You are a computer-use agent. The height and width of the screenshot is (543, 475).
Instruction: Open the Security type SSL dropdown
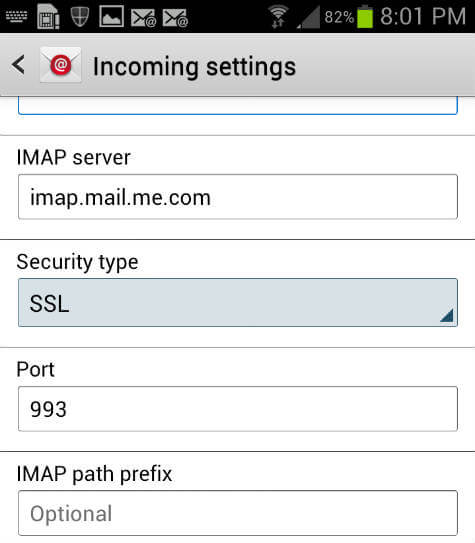[238, 302]
